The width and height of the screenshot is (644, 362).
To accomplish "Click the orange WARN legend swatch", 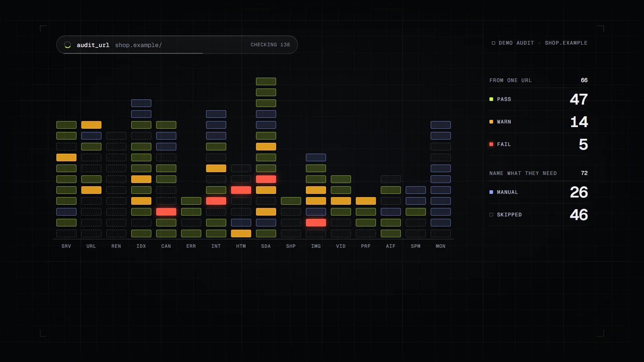I will click(x=491, y=122).
